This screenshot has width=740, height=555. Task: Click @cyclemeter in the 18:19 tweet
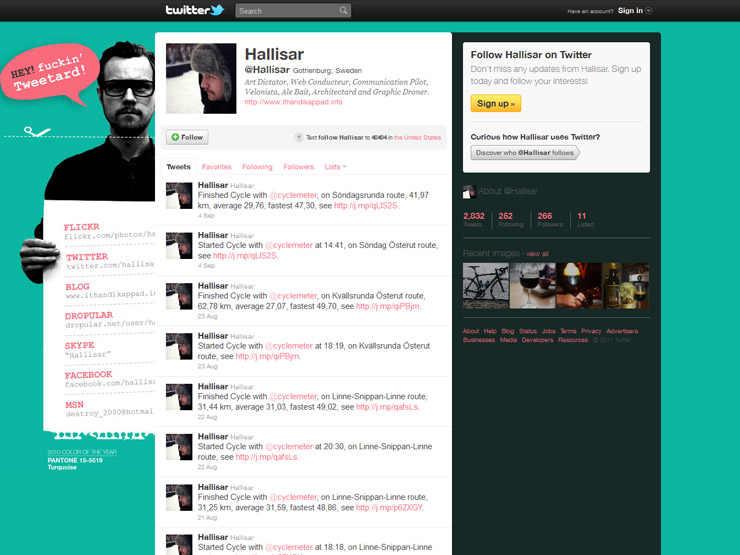coord(289,346)
